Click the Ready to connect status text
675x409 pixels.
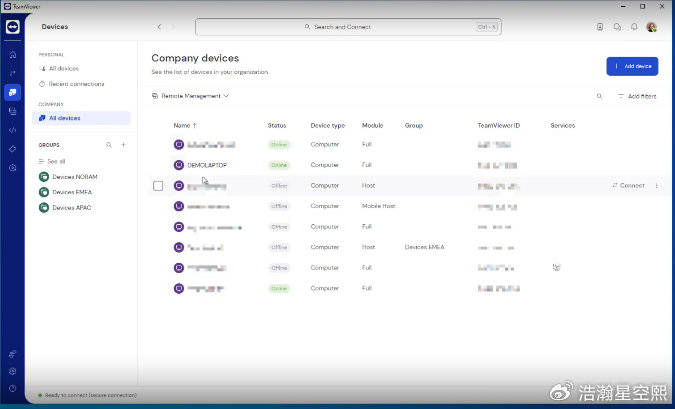(x=90, y=395)
